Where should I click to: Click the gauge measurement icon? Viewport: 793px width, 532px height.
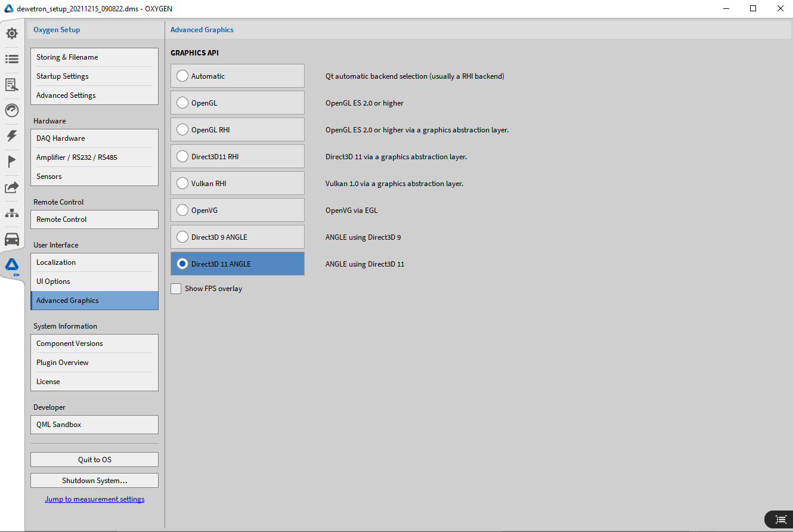point(12,110)
